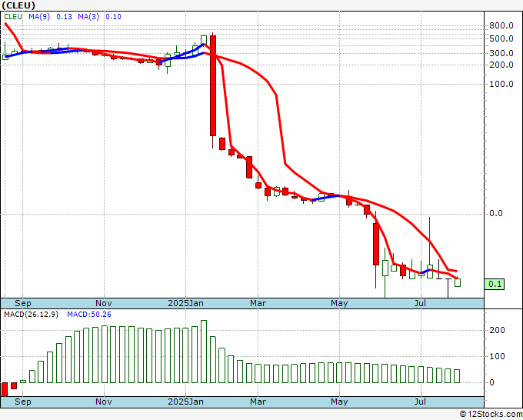
Task: Click Sep on price chart date axis
Action: [22, 303]
